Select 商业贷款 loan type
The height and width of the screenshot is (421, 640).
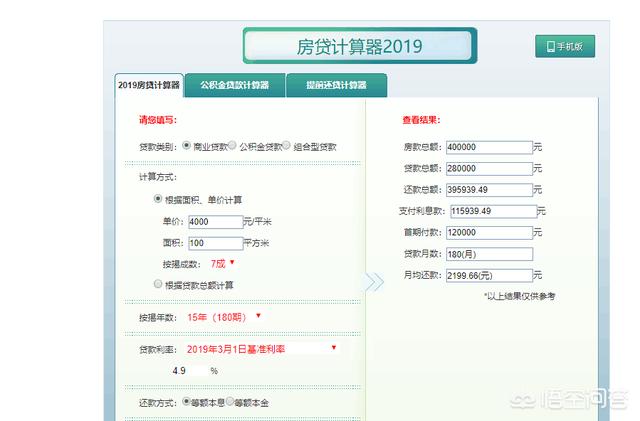tap(186, 145)
